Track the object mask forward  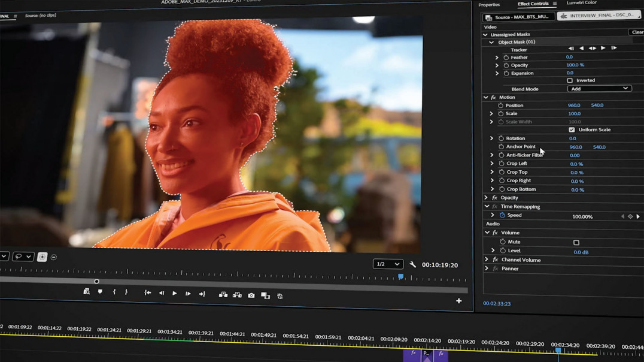[x=603, y=48]
